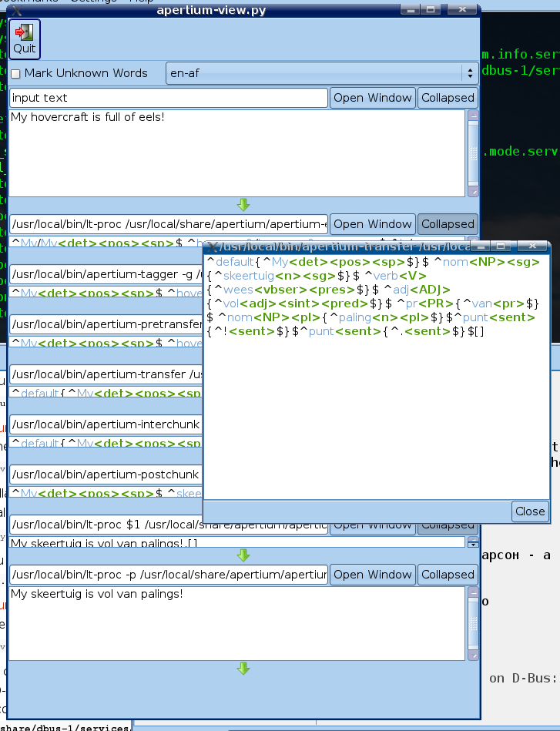Click the transfer output text in popup window

point(373,297)
